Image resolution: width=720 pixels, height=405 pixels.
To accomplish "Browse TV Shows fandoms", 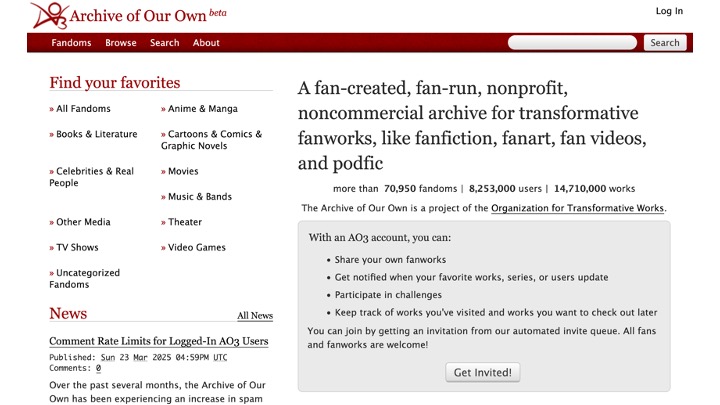I will tap(77, 247).
